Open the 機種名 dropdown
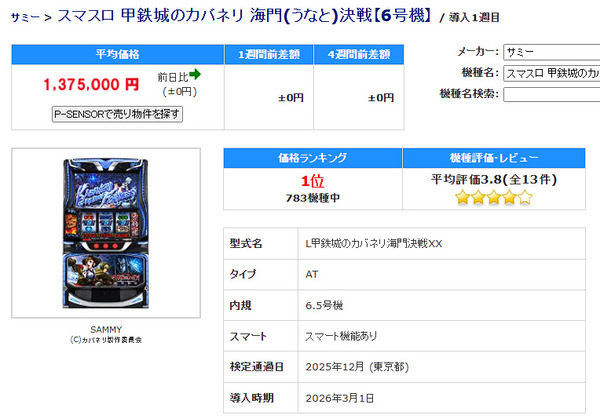 coord(551,73)
